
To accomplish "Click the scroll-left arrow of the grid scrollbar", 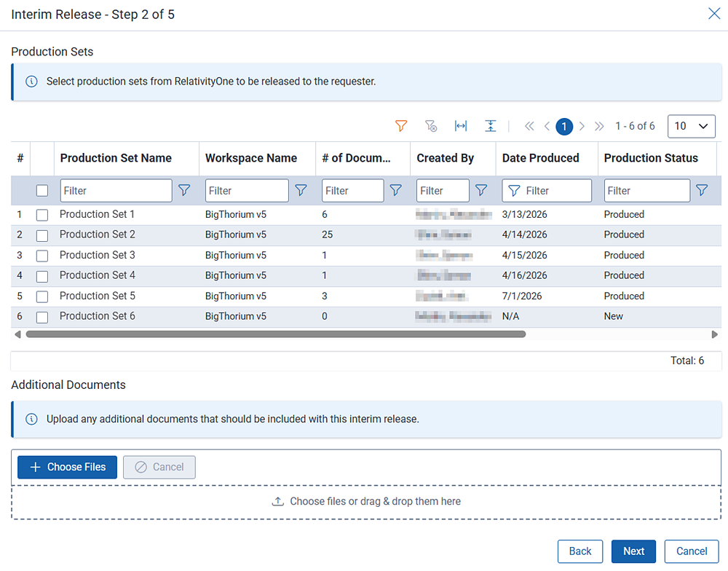I will coord(17,334).
